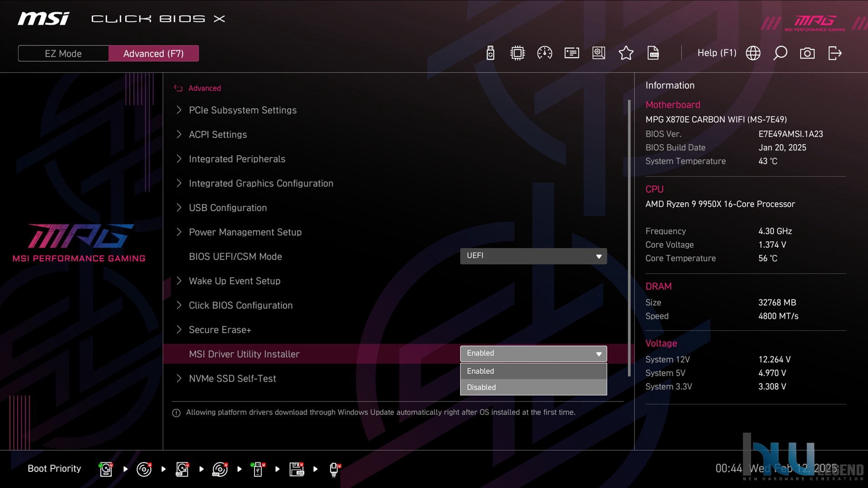The height and width of the screenshot is (488, 868).
Task: Click the Core Voltage 1.374 V value
Action: [772, 245]
